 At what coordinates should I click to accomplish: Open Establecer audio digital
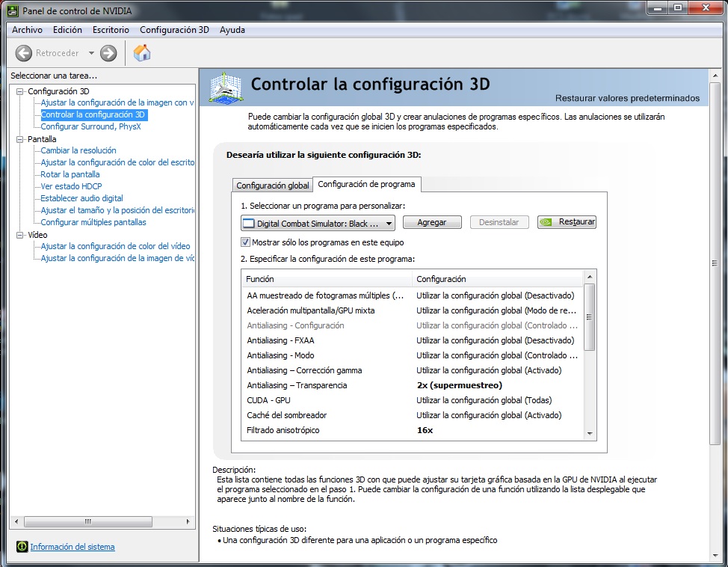tap(81, 198)
